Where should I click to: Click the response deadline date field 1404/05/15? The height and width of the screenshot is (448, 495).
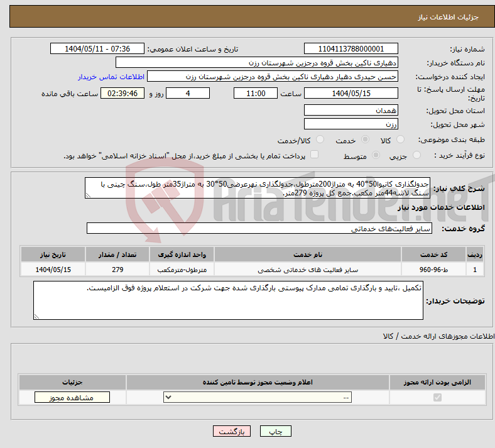click(x=351, y=94)
